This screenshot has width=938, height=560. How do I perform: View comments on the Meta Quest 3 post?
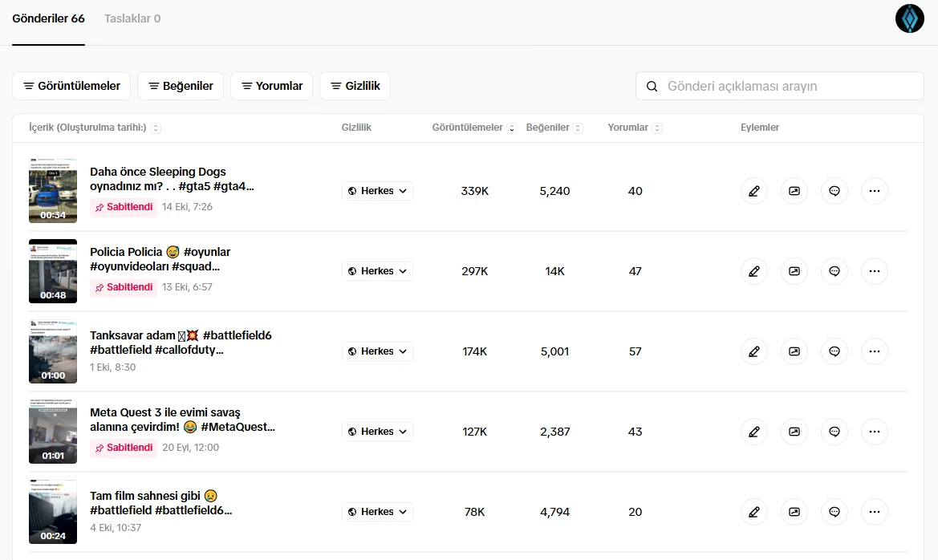click(x=834, y=432)
